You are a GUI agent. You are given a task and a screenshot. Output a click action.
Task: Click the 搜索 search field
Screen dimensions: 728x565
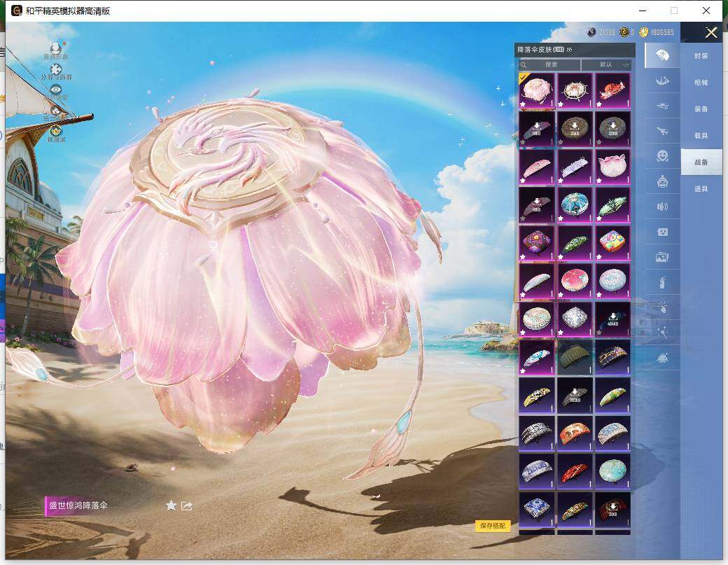(x=549, y=64)
